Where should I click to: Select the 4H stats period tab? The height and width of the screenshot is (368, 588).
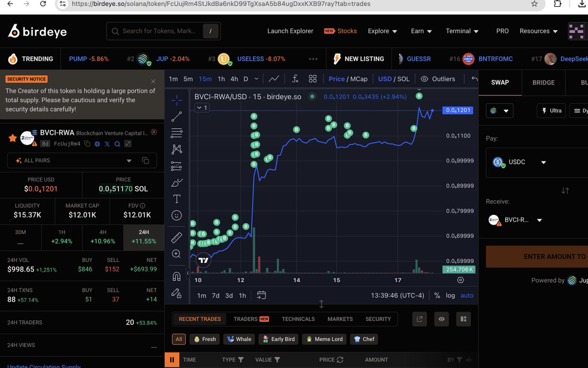(103, 237)
